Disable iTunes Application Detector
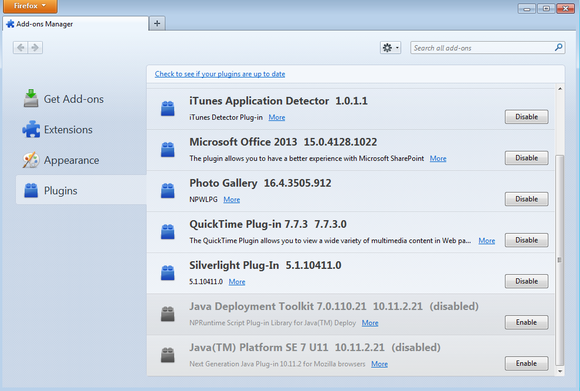This screenshot has width=580, height=391. pyautogui.click(x=526, y=117)
